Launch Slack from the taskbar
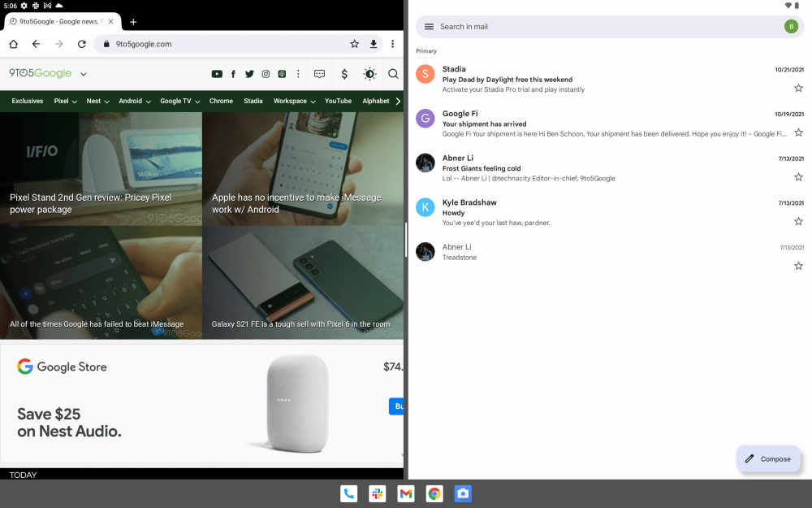 click(x=377, y=493)
